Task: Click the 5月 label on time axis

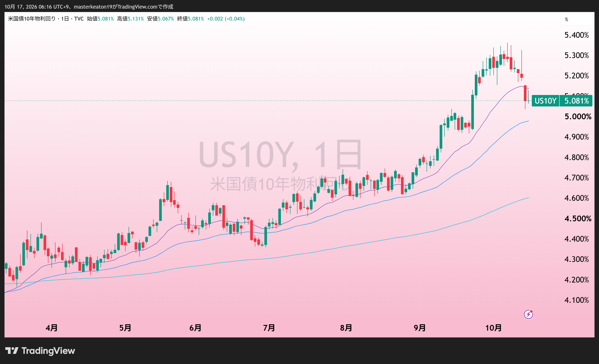Action: point(125,328)
